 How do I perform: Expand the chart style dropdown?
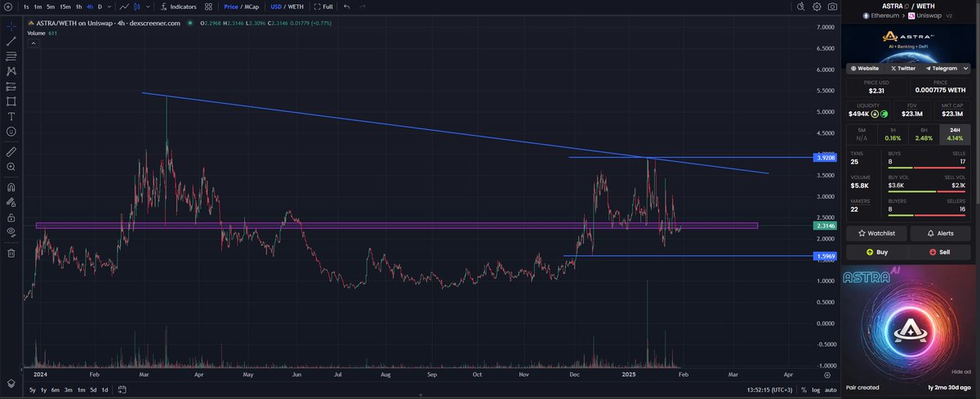click(x=148, y=7)
